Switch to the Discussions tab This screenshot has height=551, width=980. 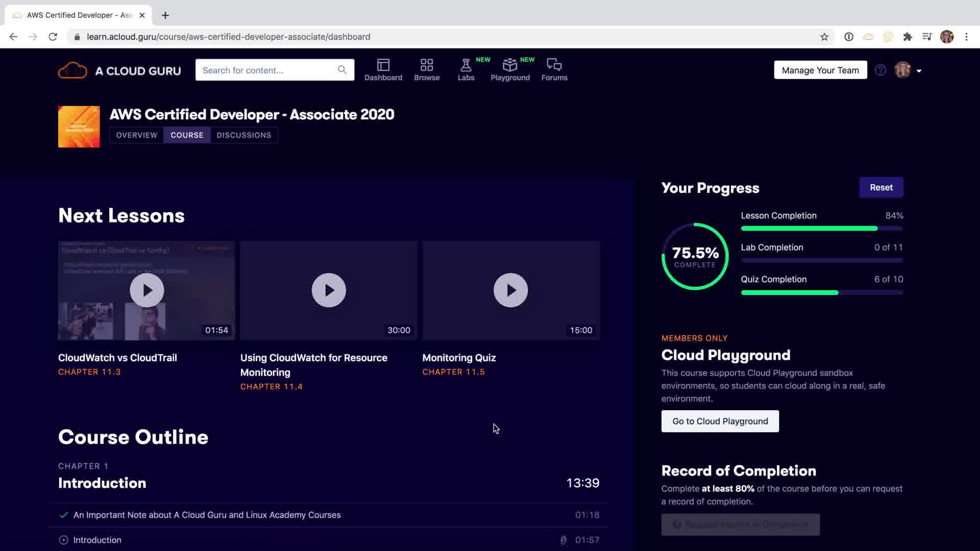click(x=243, y=135)
